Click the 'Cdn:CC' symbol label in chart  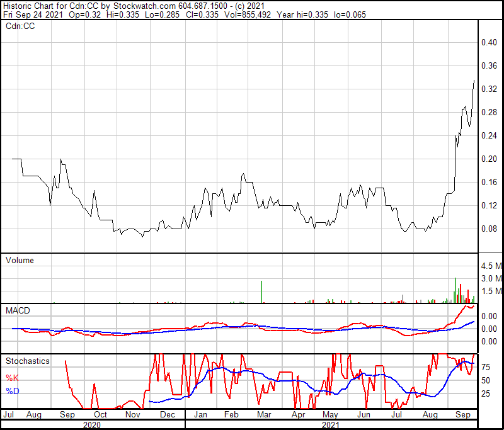20,26
